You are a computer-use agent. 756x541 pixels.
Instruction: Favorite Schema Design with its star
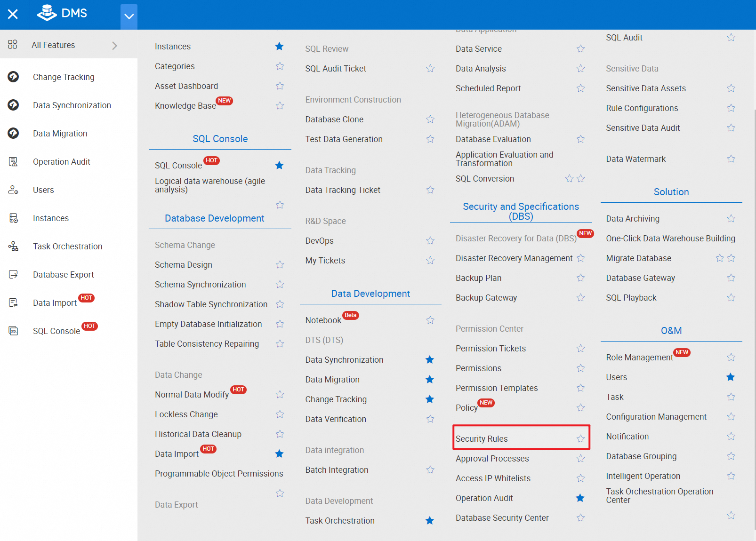(279, 264)
